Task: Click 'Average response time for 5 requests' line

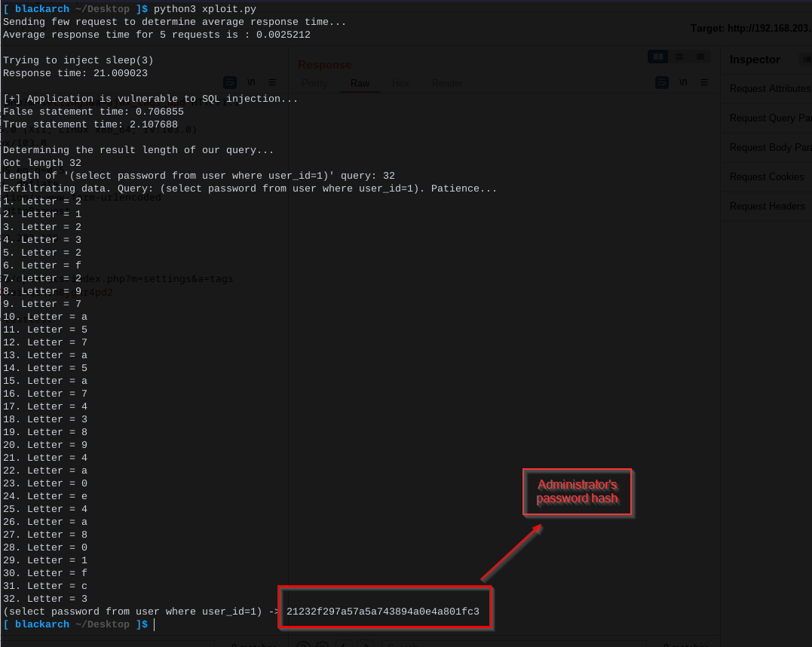Action: click(x=156, y=35)
